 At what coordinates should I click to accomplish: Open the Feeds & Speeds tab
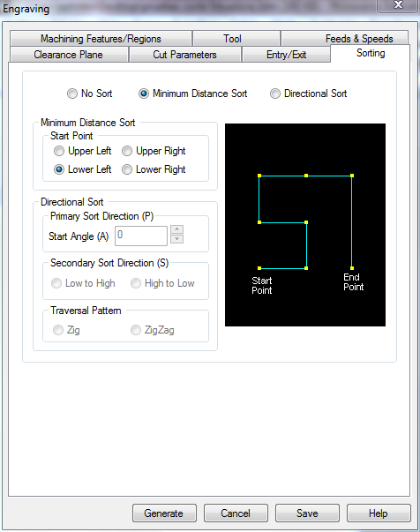coord(344,38)
